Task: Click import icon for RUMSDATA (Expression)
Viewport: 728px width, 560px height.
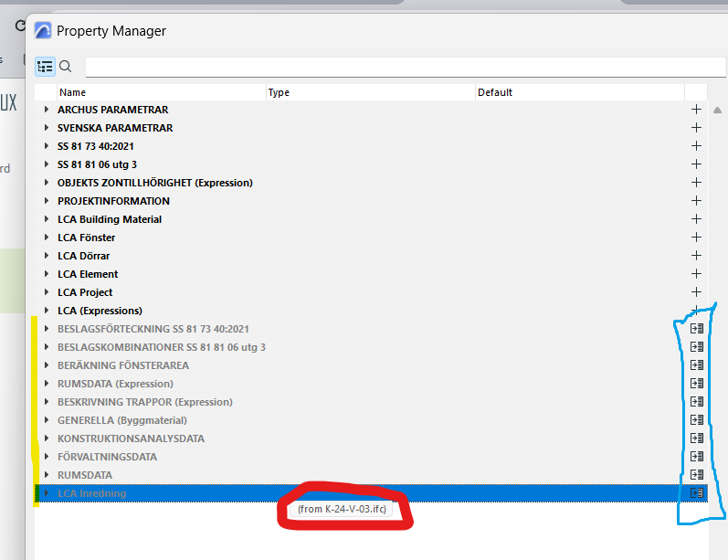Action: (x=697, y=384)
